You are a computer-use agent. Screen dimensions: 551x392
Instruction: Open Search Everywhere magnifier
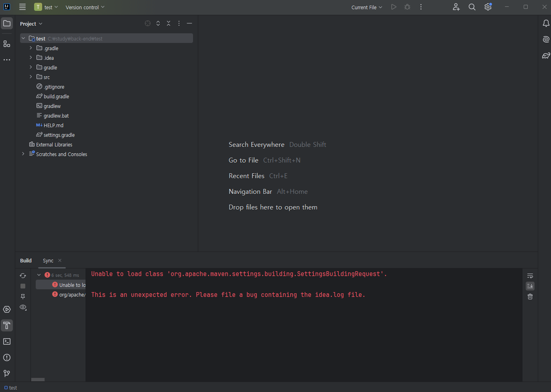coord(472,7)
